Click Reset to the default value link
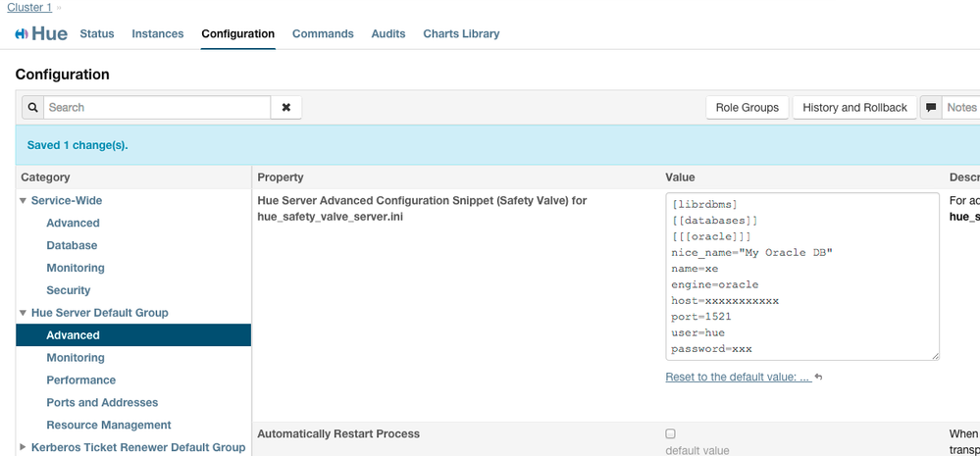Image resolution: width=980 pixels, height=456 pixels. (738, 378)
